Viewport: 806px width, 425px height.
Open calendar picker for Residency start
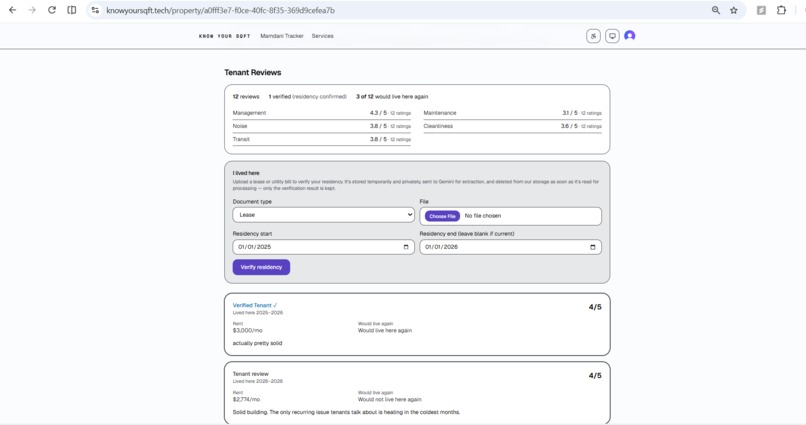pos(406,247)
